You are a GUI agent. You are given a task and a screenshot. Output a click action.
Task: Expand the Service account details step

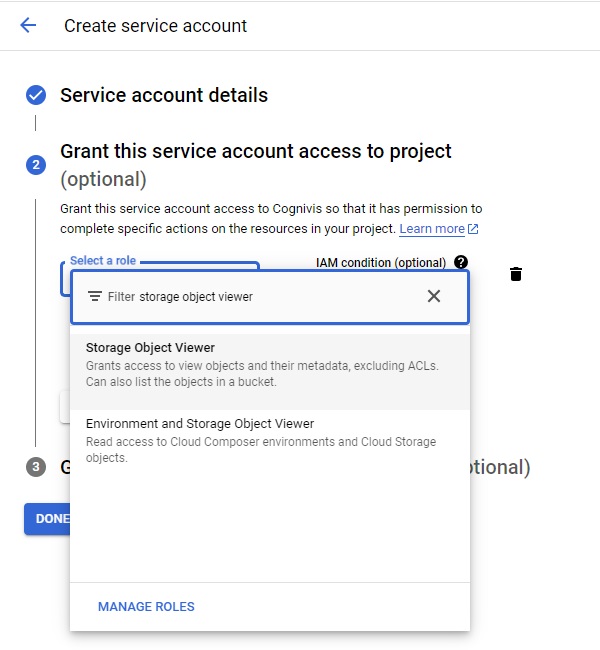point(164,95)
